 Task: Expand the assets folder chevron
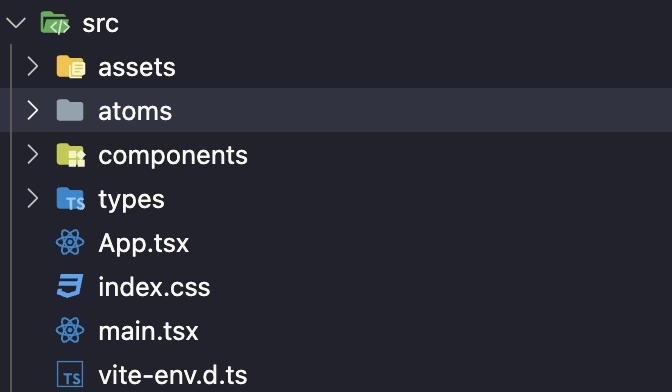(33, 67)
